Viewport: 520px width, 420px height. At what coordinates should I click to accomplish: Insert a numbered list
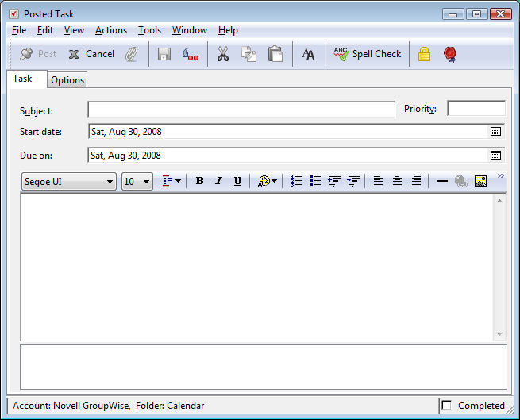point(296,181)
